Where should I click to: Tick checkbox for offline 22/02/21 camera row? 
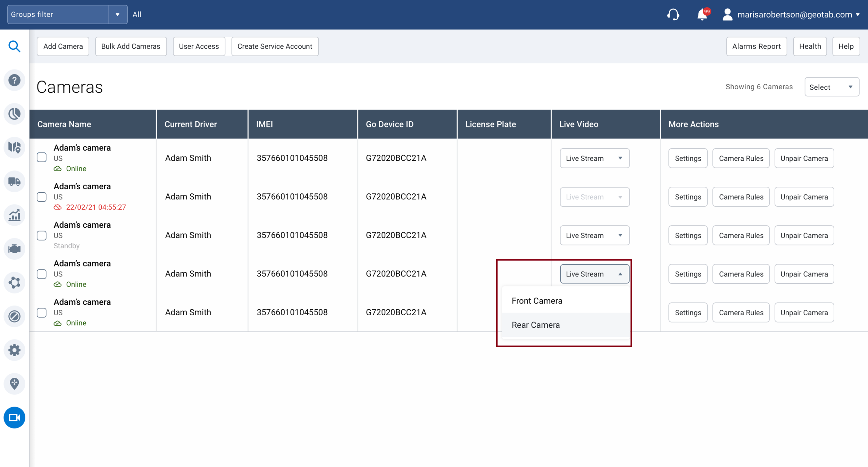click(x=42, y=197)
